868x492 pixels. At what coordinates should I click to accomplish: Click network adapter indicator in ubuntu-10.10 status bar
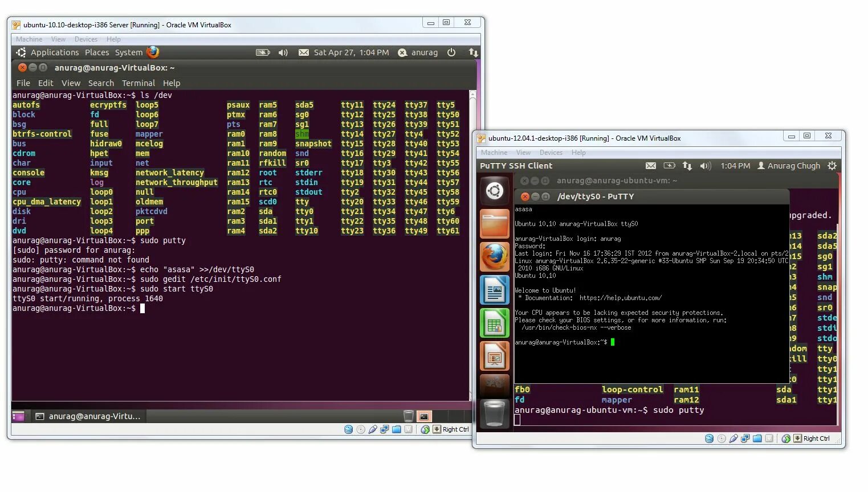pyautogui.click(x=385, y=429)
